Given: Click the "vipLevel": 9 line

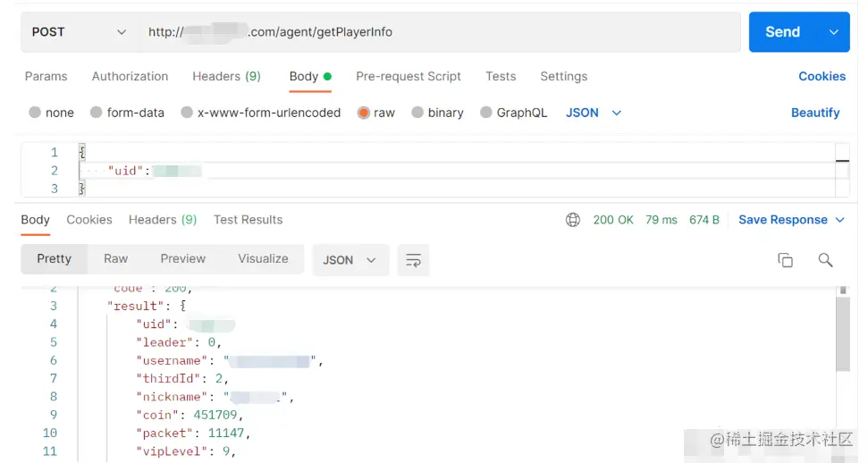Looking at the screenshot, I should coord(186,451).
